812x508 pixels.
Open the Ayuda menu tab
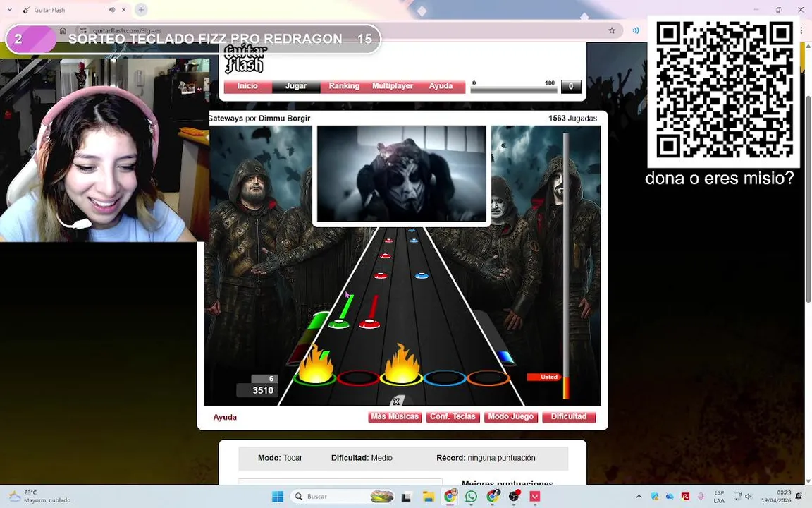441,87
